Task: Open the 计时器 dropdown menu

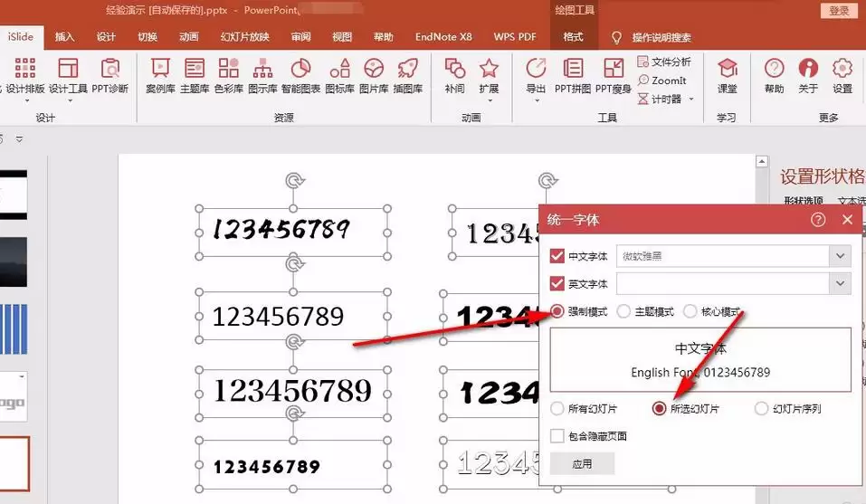Action: pyautogui.click(x=691, y=99)
